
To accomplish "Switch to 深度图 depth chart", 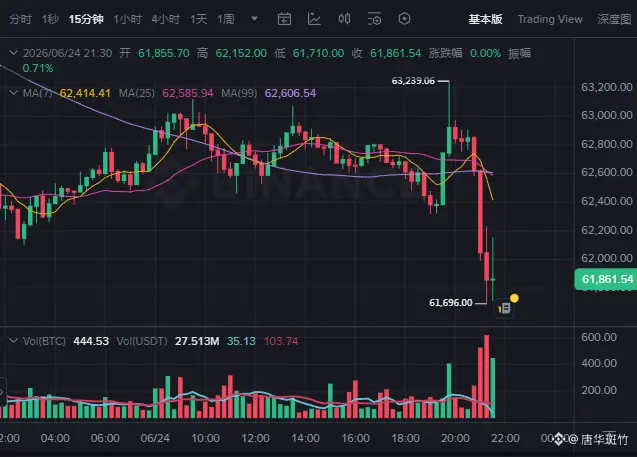I will pyautogui.click(x=614, y=19).
